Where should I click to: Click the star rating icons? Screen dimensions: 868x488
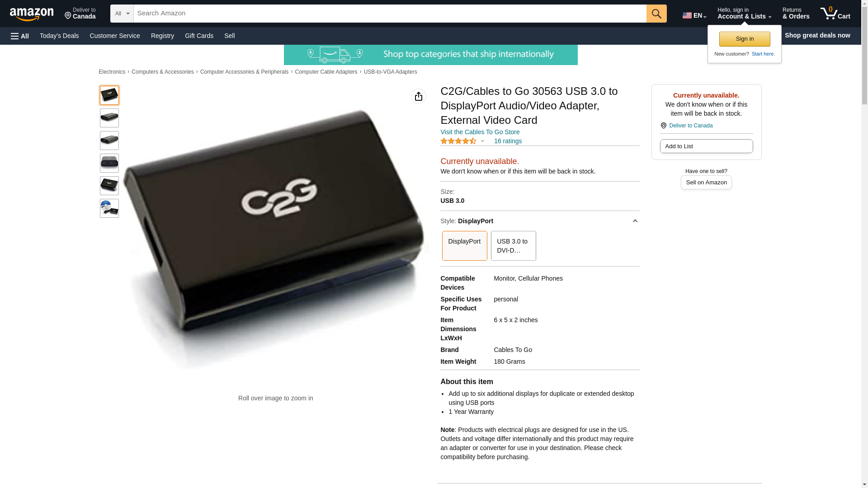click(x=458, y=141)
